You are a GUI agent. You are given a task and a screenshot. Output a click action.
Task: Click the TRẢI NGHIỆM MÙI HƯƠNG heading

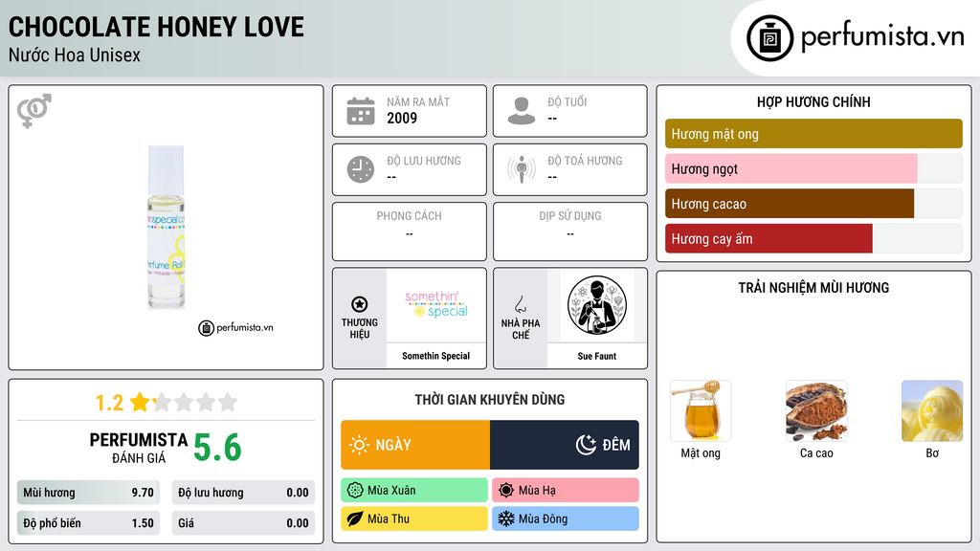click(x=813, y=288)
